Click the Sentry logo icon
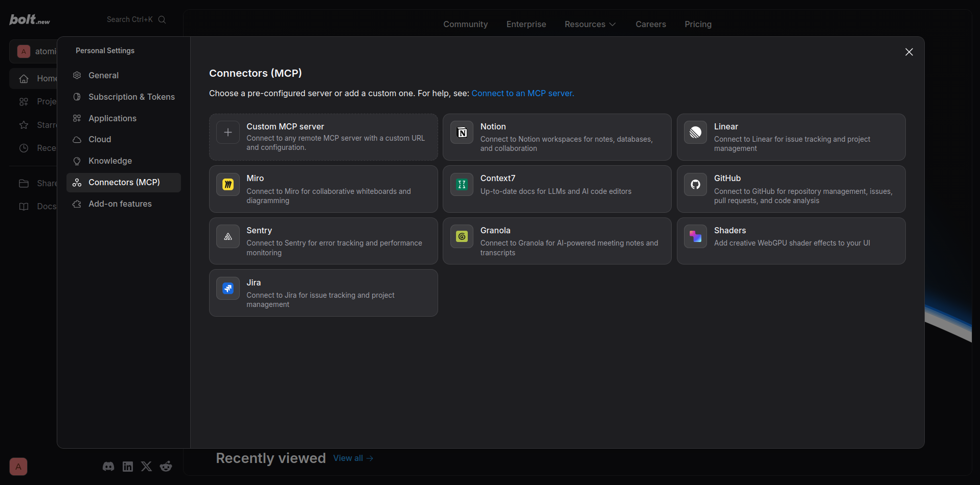980x485 pixels. (x=228, y=236)
